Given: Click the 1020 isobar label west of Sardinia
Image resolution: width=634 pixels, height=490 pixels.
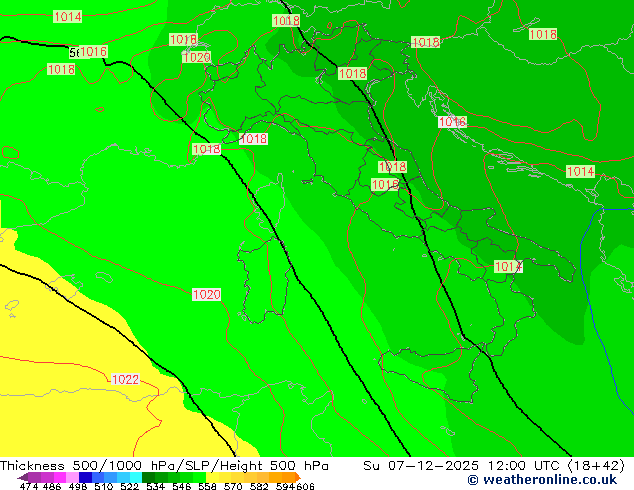Looking at the screenshot, I should click(x=206, y=294).
